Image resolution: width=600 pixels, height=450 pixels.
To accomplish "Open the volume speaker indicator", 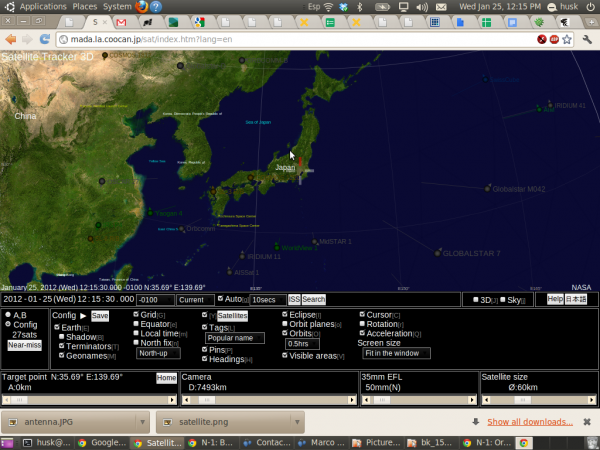I will tap(422, 7).
